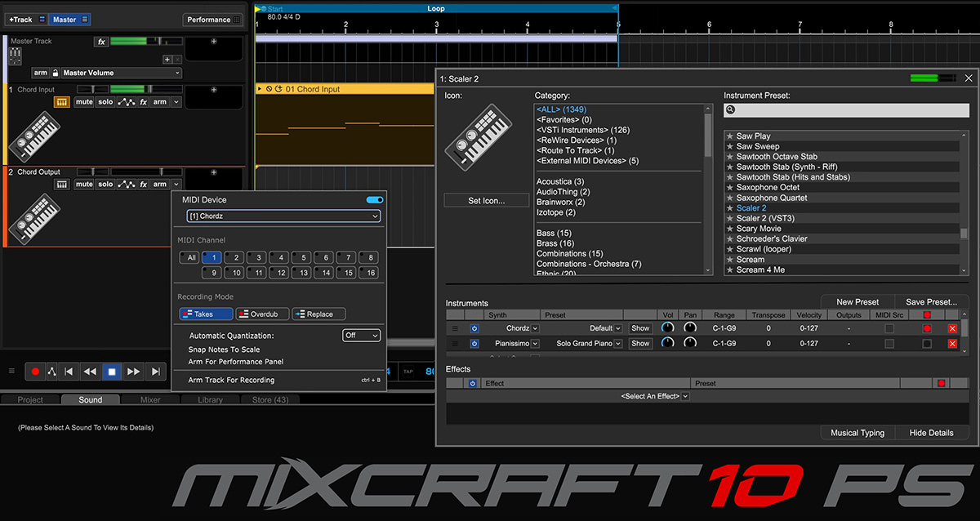Click the Set Icon... button

coord(486,201)
